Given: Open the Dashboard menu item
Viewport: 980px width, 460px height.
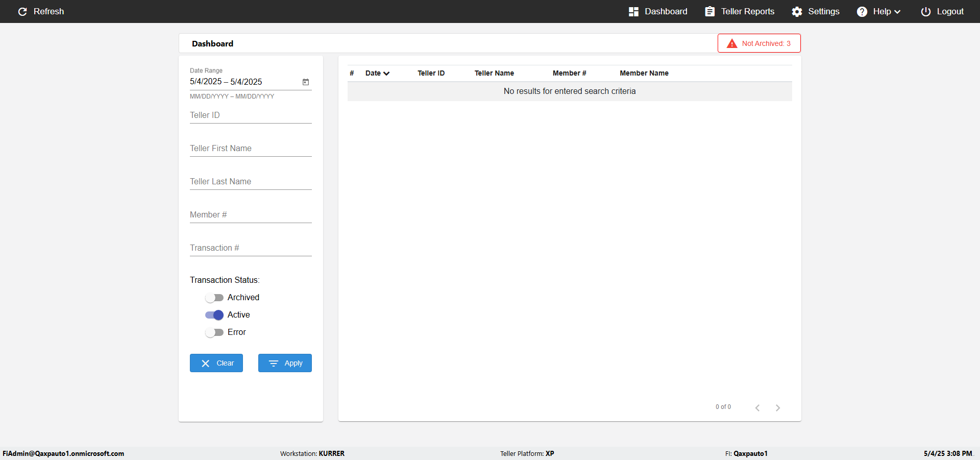Looking at the screenshot, I should point(658,11).
